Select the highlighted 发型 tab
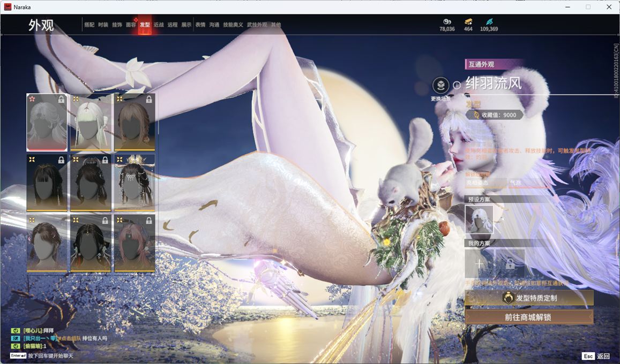The width and height of the screenshot is (620, 364). 145,25
